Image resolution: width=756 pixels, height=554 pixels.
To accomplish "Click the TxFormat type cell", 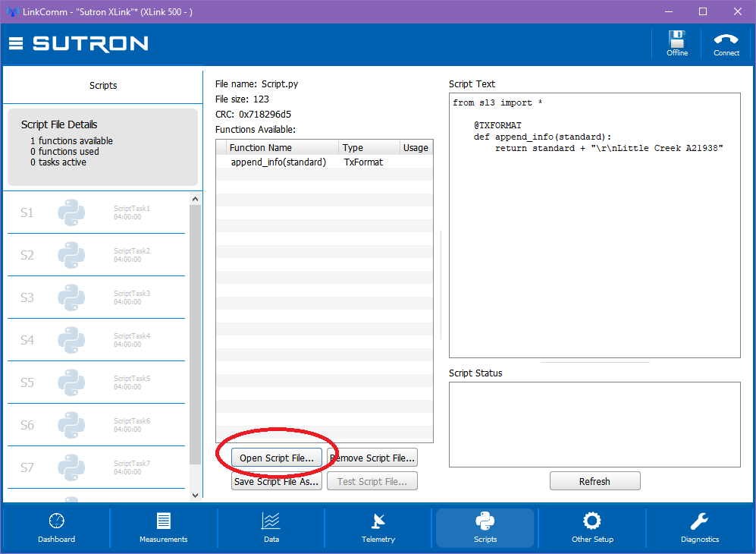I will tap(363, 162).
